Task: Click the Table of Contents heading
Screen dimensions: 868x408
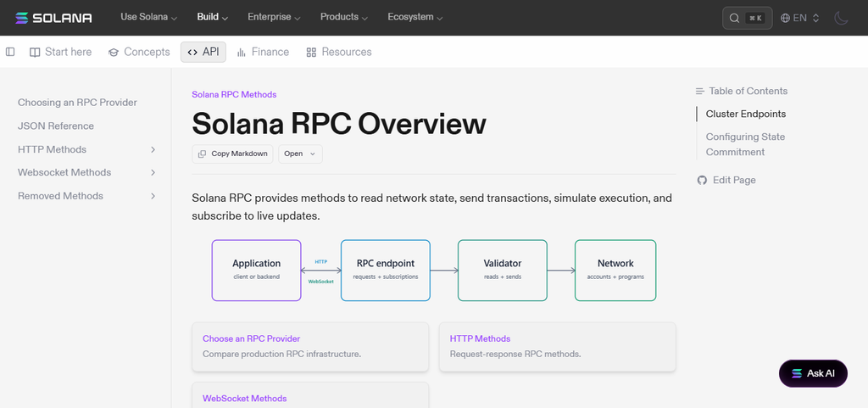Action: 748,91
